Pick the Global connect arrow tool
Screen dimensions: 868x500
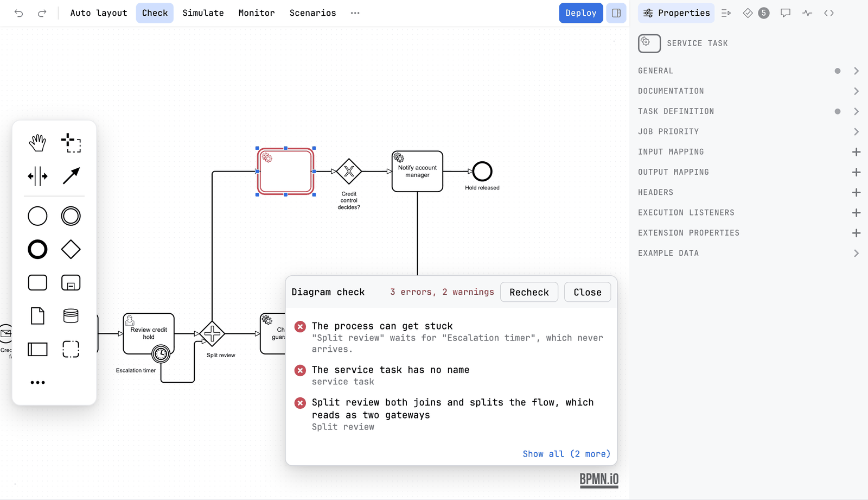pos(71,176)
